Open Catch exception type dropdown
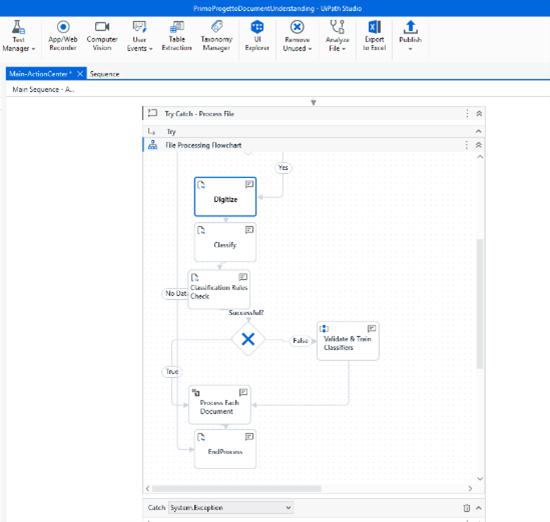 tap(231, 507)
